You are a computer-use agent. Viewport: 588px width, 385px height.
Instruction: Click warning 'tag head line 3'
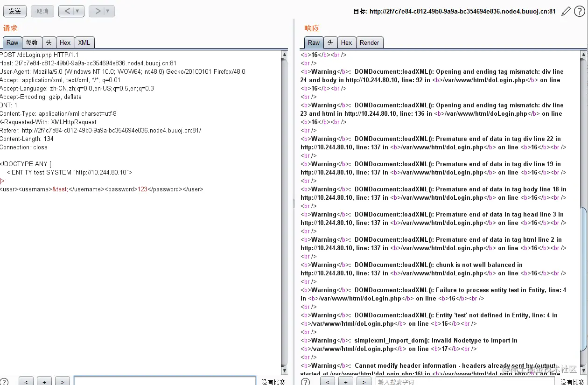click(434, 218)
